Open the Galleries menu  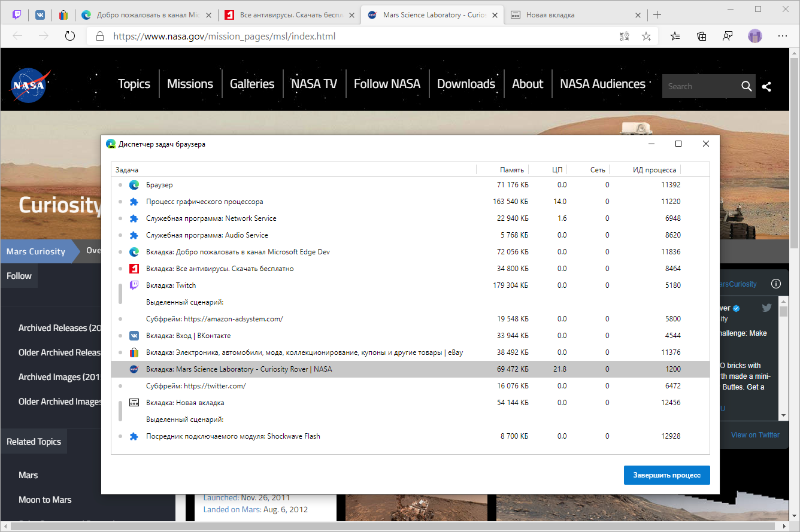point(252,84)
